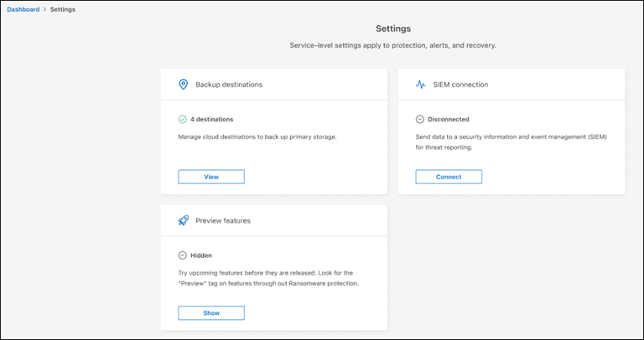
Task: Go back to Dashboard via breadcrumb
Action: coord(23,10)
